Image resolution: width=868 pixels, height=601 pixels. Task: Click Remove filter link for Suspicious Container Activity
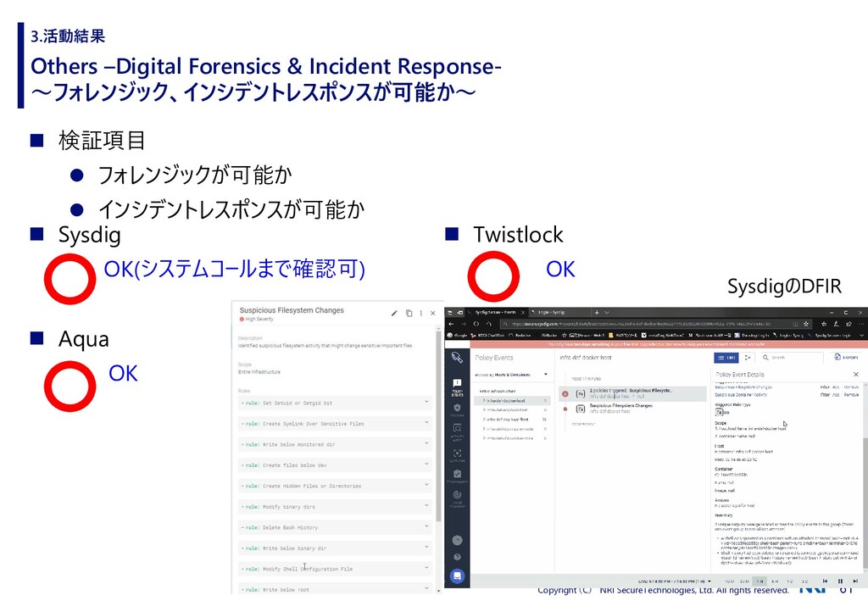pyautogui.click(x=851, y=394)
